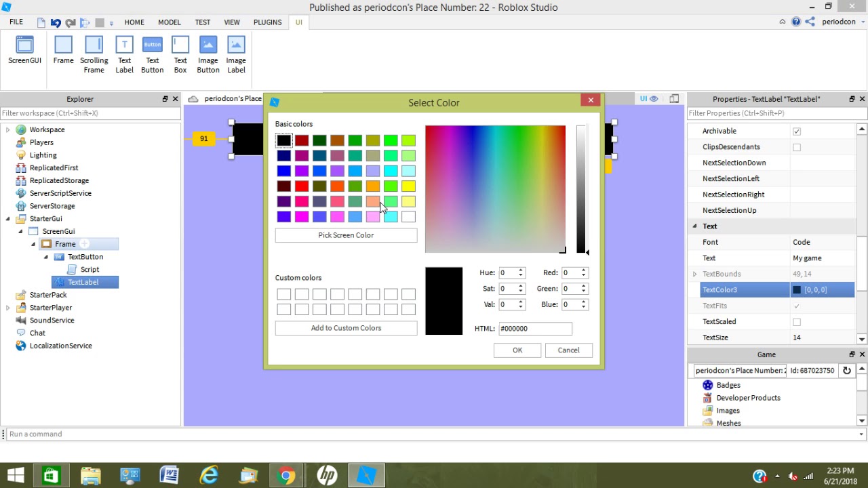Image resolution: width=868 pixels, height=488 pixels.
Task: Enable the TextScaled checkbox
Action: (x=797, y=322)
